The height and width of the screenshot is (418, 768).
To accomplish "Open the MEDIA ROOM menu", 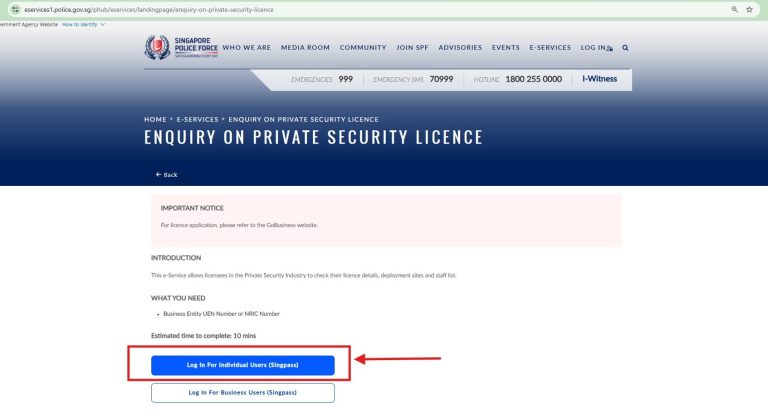I will [x=305, y=48].
